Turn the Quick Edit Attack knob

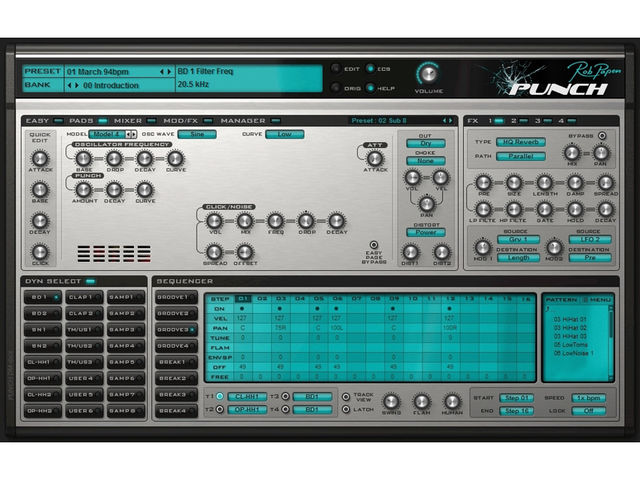point(40,158)
